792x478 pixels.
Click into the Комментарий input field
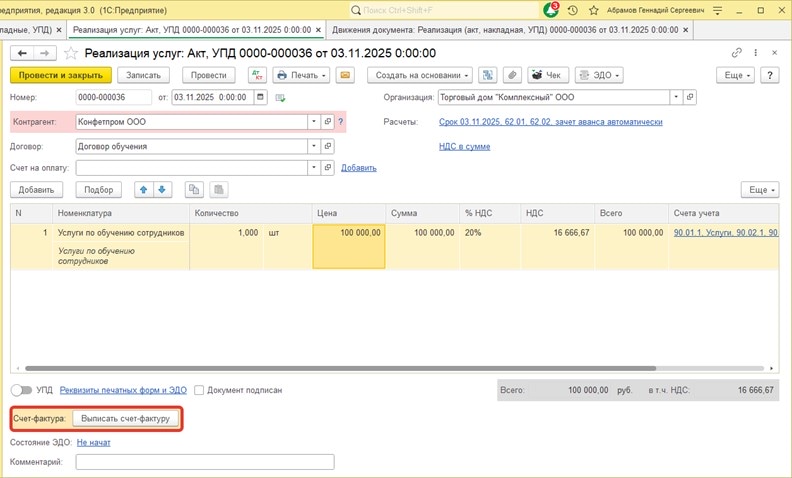(205, 462)
